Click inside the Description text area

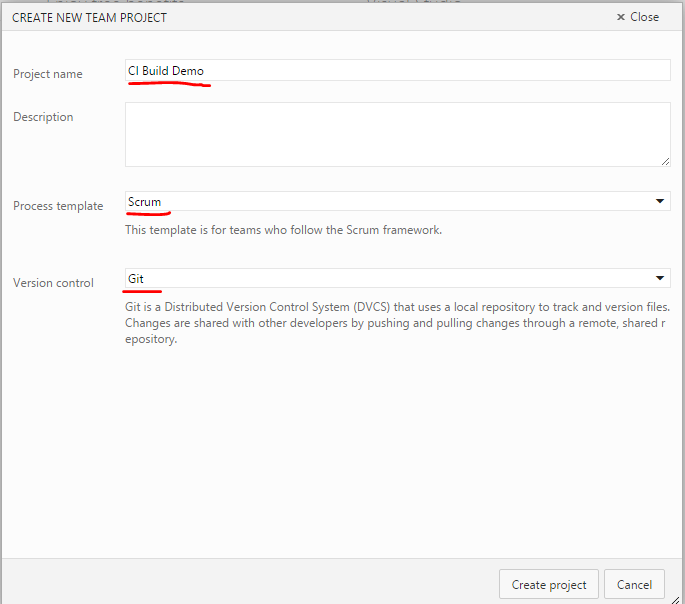(x=398, y=135)
